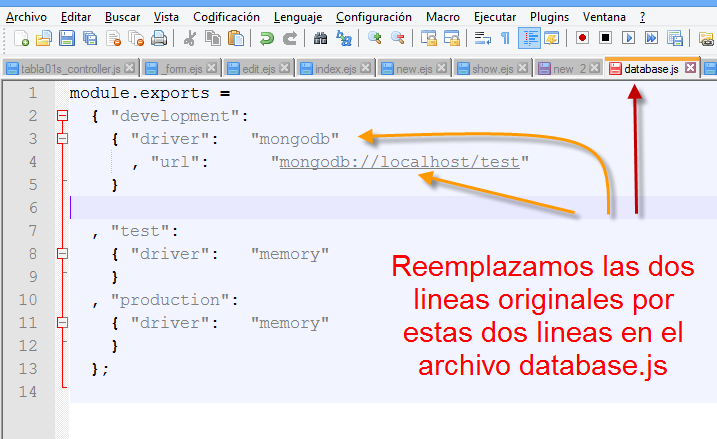The image size is (717, 439).
Task: Close the index.ejs tab
Action: point(365,68)
